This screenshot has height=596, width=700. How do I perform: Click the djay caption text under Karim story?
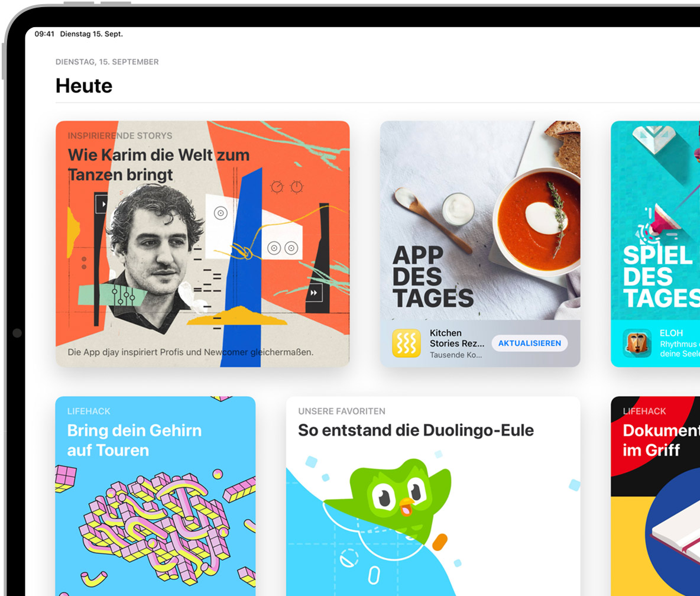[190, 352]
